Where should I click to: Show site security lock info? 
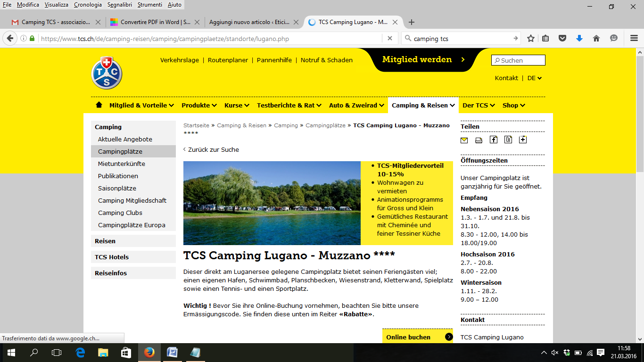(x=32, y=39)
